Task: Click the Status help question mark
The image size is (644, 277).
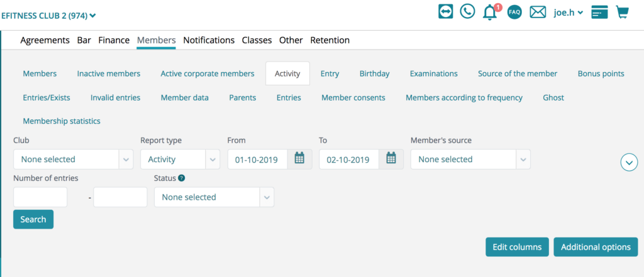Action: (x=182, y=178)
